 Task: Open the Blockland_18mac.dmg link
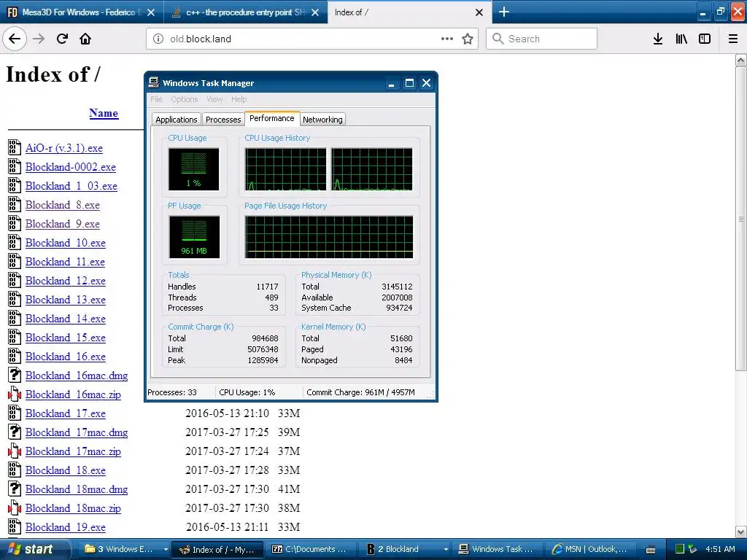77,489
